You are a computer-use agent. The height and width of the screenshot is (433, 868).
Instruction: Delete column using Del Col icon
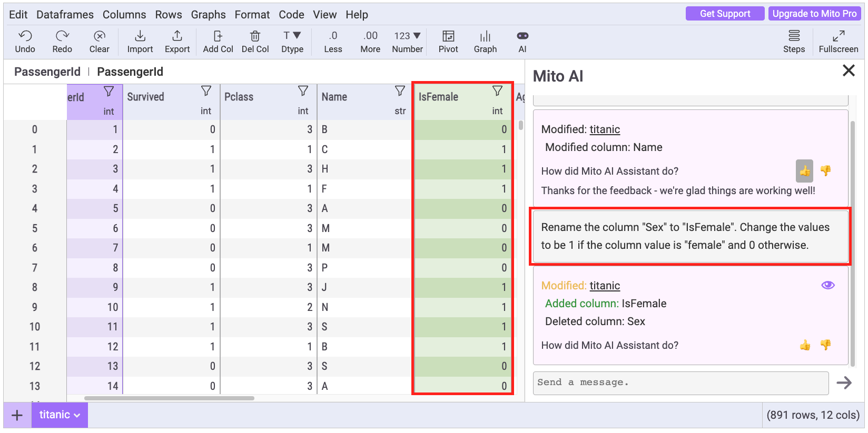coord(255,36)
